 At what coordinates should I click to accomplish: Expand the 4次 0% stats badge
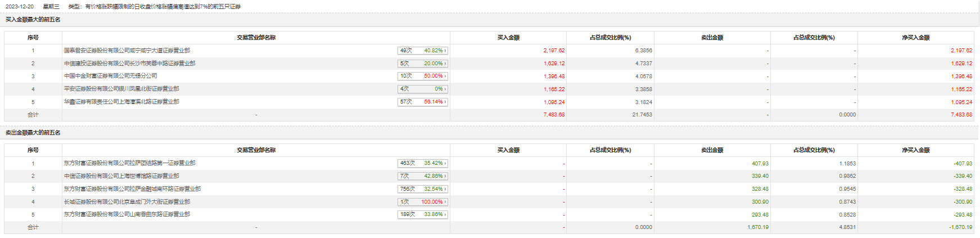click(423, 89)
